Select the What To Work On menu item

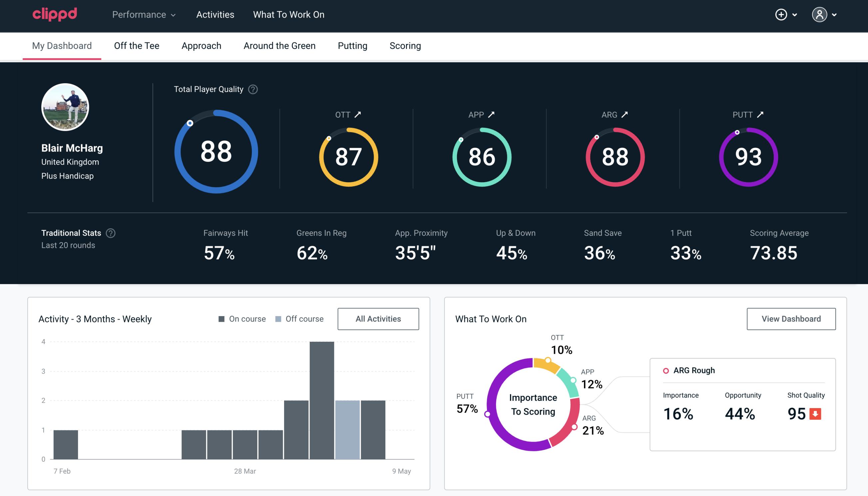[288, 15]
